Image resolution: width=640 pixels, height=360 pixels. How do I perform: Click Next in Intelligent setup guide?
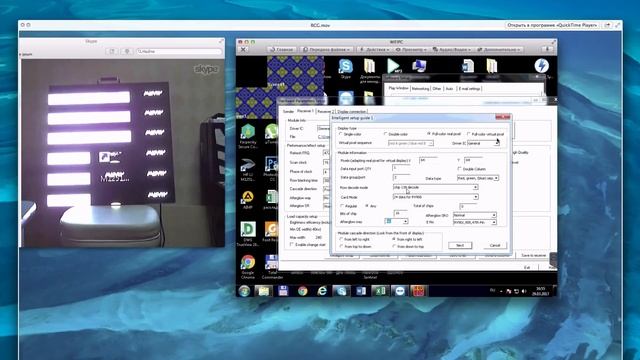coord(460,245)
